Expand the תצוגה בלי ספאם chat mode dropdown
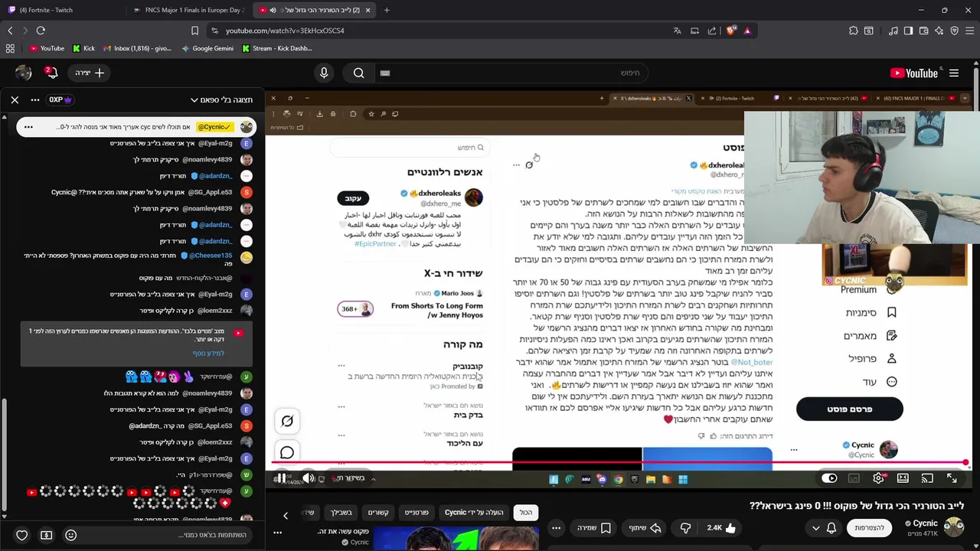This screenshot has width=980, height=551. 221,99
